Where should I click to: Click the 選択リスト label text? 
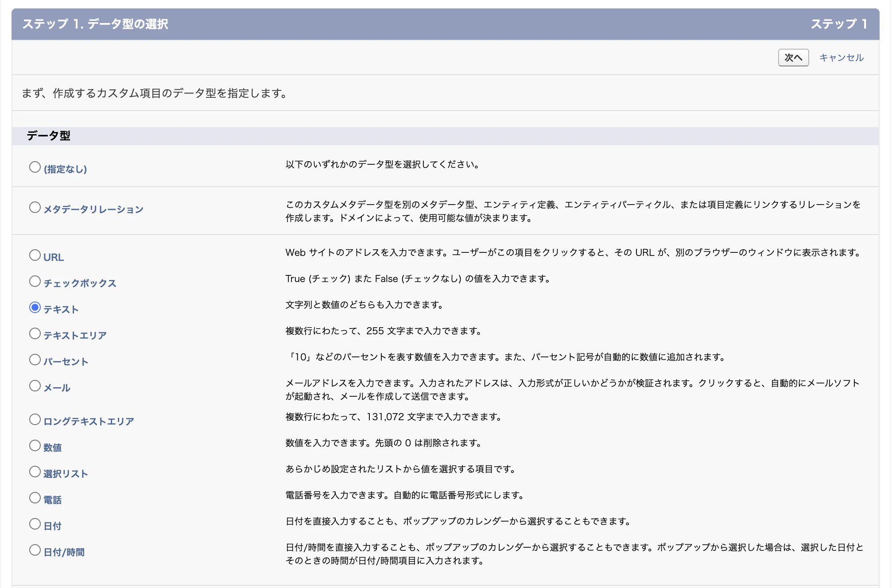click(x=66, y=474)
